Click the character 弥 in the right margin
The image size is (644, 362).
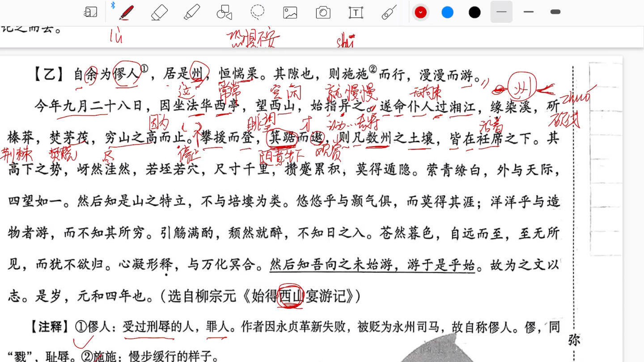[x=574, y=341]
